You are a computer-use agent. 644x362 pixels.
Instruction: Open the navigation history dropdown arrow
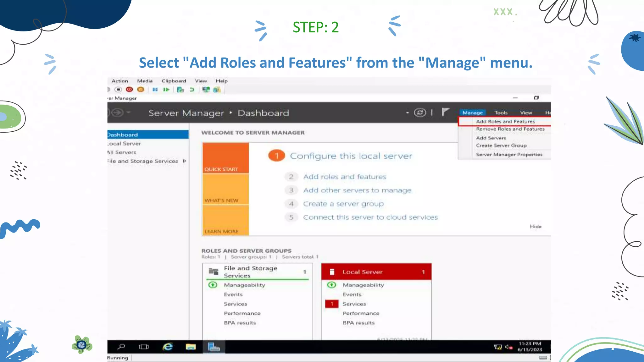point(129,112)
